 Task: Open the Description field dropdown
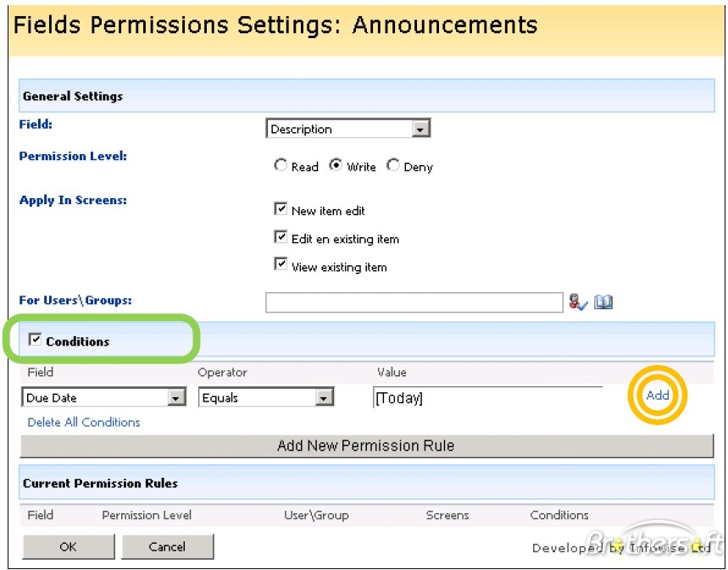[420, 130]
